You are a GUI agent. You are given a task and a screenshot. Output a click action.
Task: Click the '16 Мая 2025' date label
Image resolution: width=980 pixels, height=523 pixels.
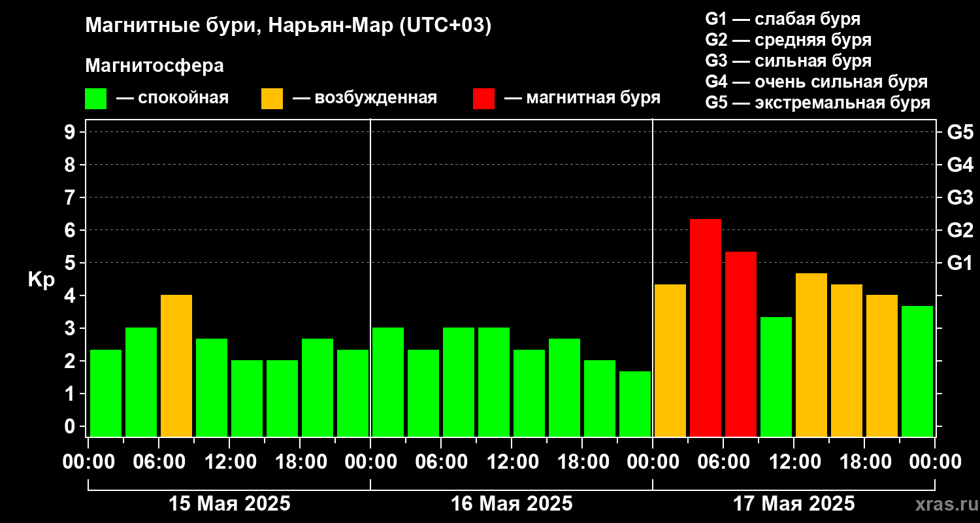coord(512,504)
